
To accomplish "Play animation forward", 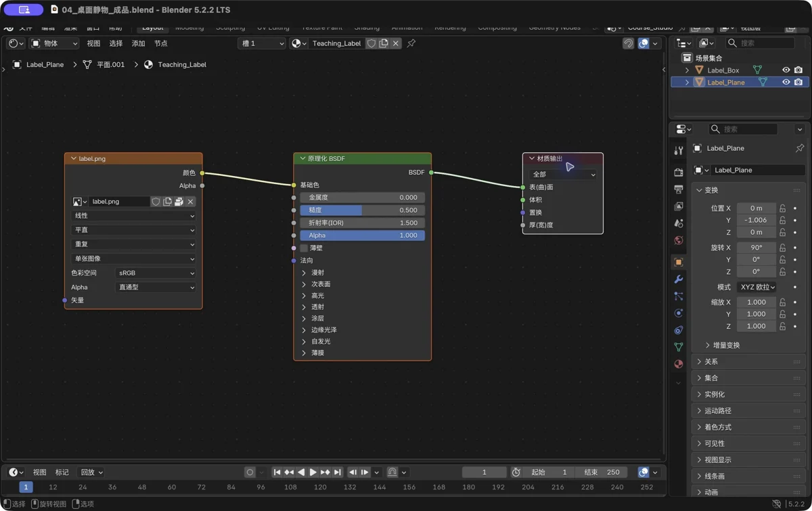I will 313,472.
